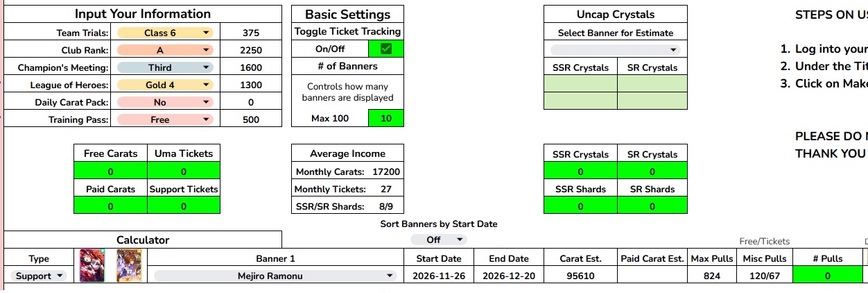Image resolution: width=868 pixels, height=293 pixels.
Task: Select the Training Pass value 500
Action: click(251, 119)
